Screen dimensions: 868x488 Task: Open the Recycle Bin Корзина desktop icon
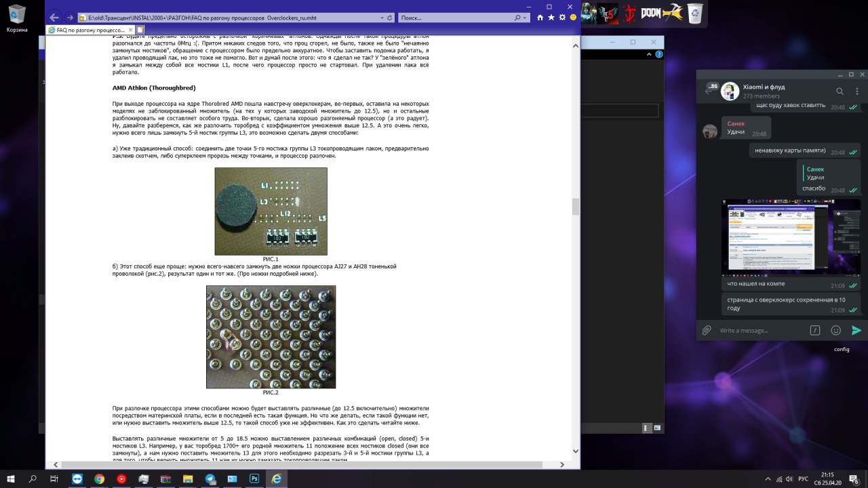pos(18,19)
